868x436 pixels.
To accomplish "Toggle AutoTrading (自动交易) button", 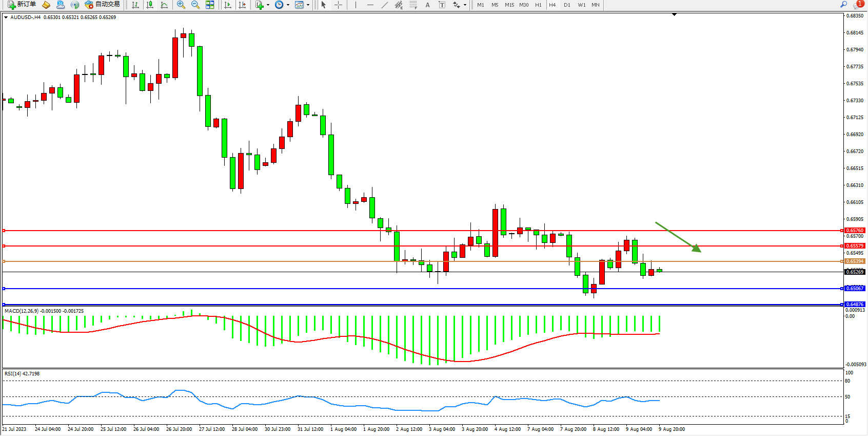I will tap(103, 5).
